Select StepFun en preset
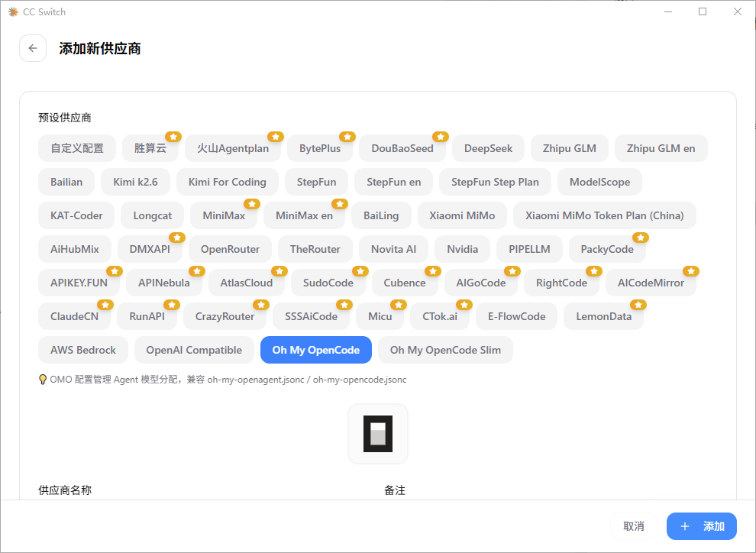The height and width of the screenshot is (553, 756). 394,182
